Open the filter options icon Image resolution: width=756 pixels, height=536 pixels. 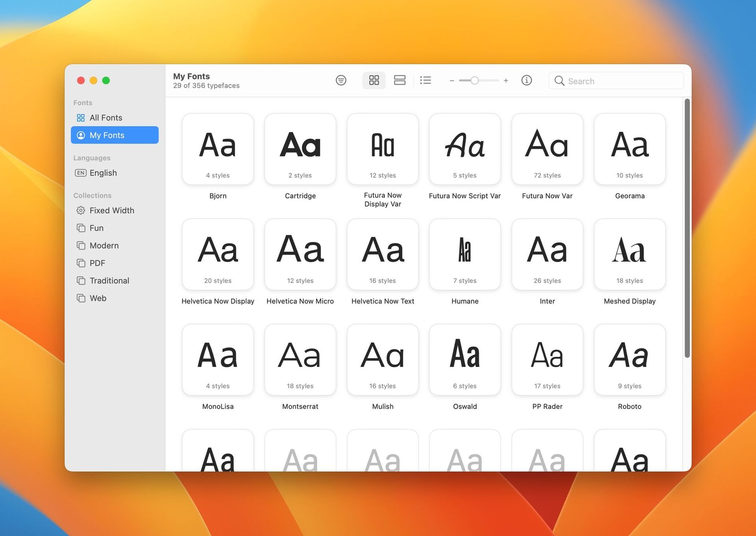[x=341, y=80]
